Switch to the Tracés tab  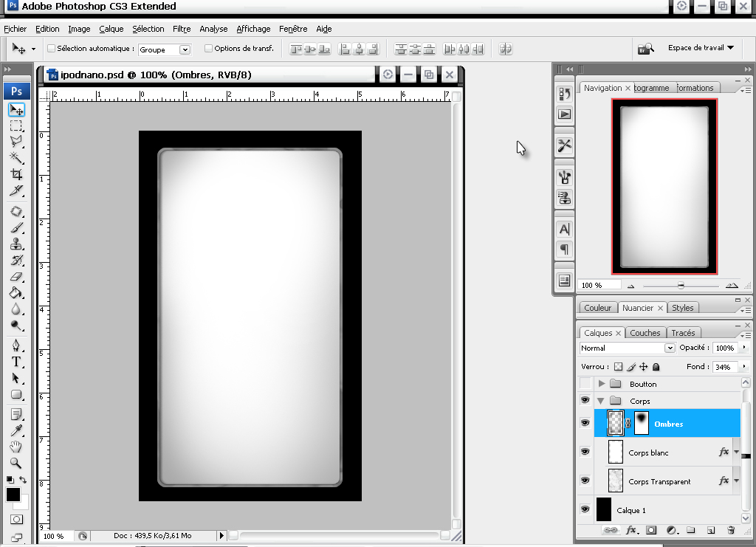tap(683, 333)
